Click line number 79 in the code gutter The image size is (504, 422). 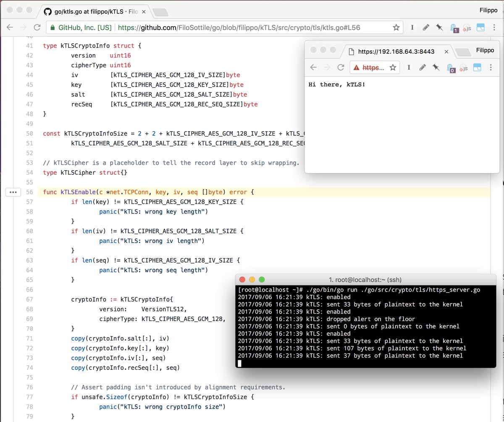(29, 417)
